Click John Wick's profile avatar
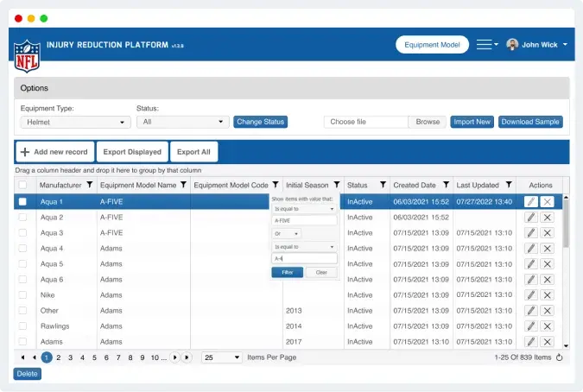Screen dimensions: 583x392 click(512, 45)
